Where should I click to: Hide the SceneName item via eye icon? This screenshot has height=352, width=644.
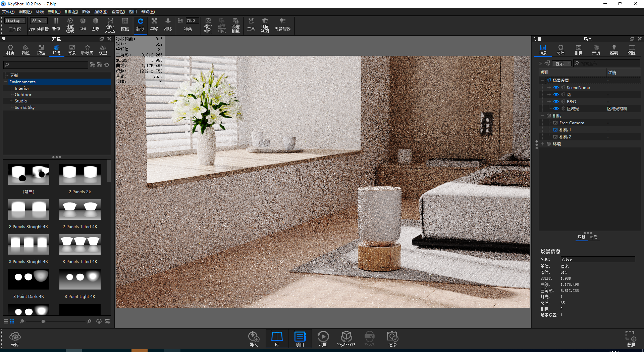coord(556,87)
